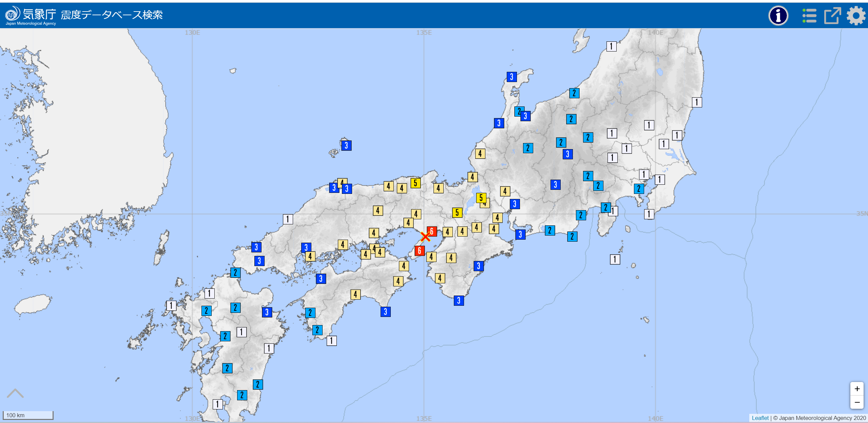Click the intensity 3 marker on Oki Islands
The width and height of the screenshot is (868, 423).
click(346, 146)
